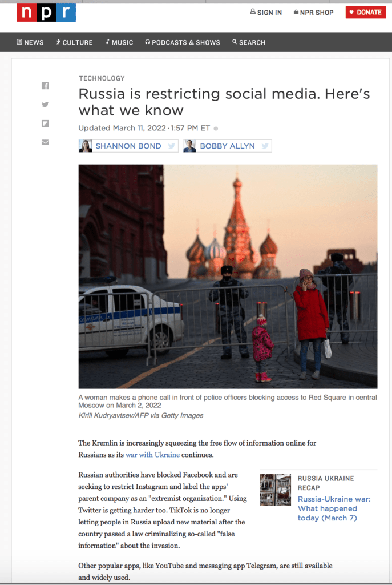Click the Sign In link
The image size is (392, 585).
266,13
